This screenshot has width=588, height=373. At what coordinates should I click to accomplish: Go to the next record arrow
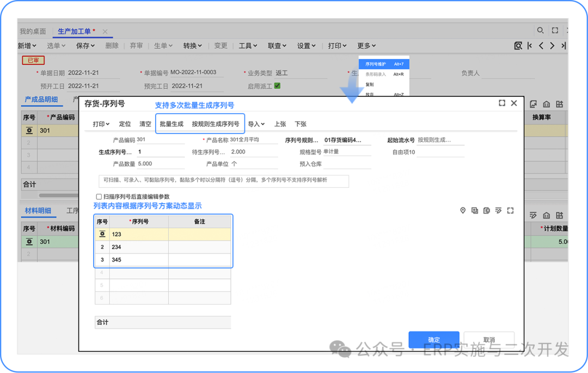(x=552, y=46)
